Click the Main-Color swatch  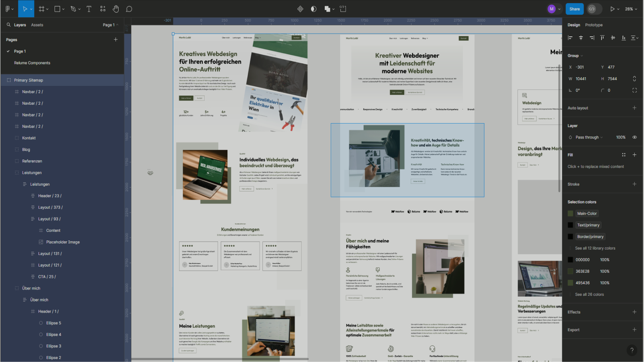[570, 214]
